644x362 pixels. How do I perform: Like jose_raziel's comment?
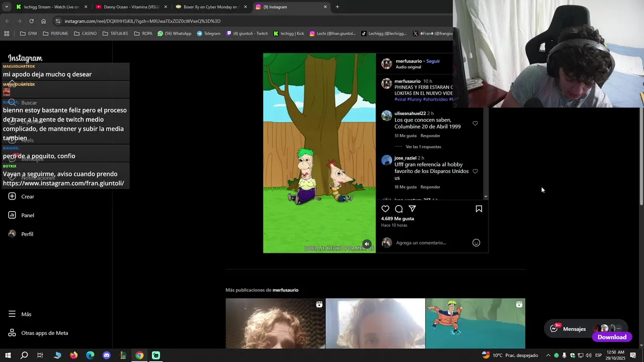tap(475, 171)
